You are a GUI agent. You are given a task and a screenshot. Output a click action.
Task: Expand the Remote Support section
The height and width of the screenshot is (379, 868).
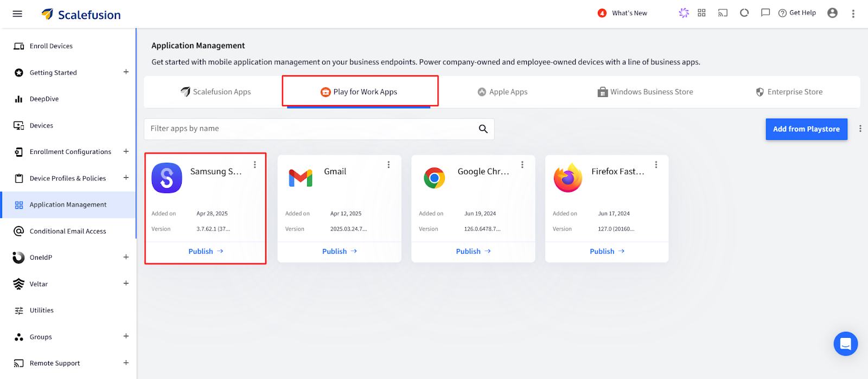126,363
